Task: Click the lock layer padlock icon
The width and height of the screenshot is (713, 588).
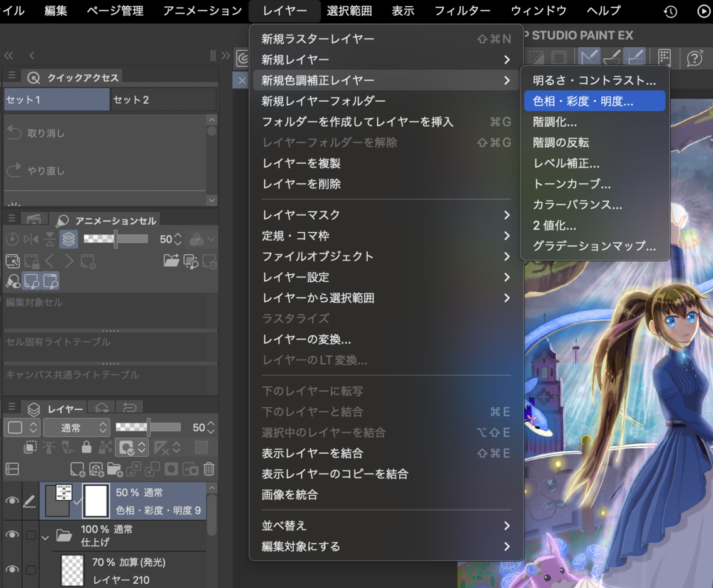Action: coord(87,447)
